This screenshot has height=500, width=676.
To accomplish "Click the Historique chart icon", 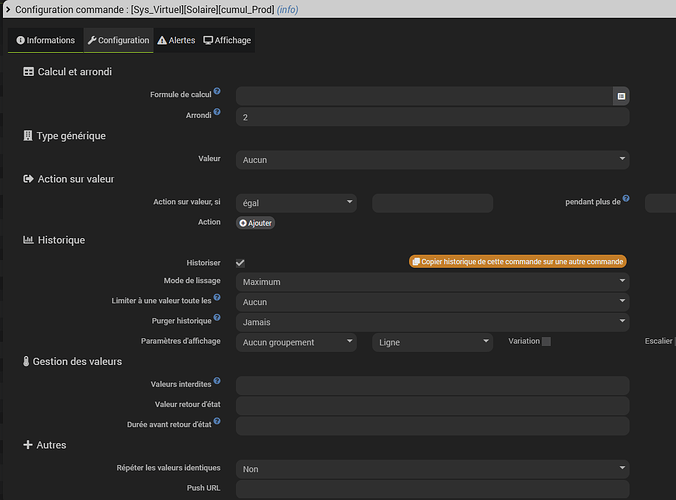I will (28, 240).
